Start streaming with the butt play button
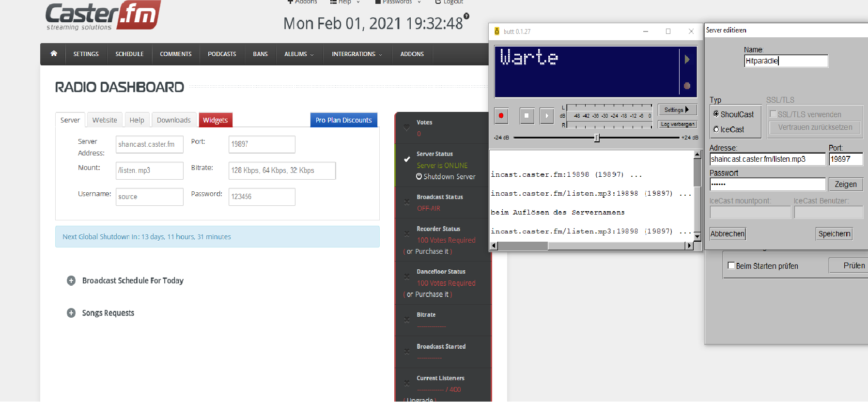This screenshot has height=402, width=868. (546, 116)
